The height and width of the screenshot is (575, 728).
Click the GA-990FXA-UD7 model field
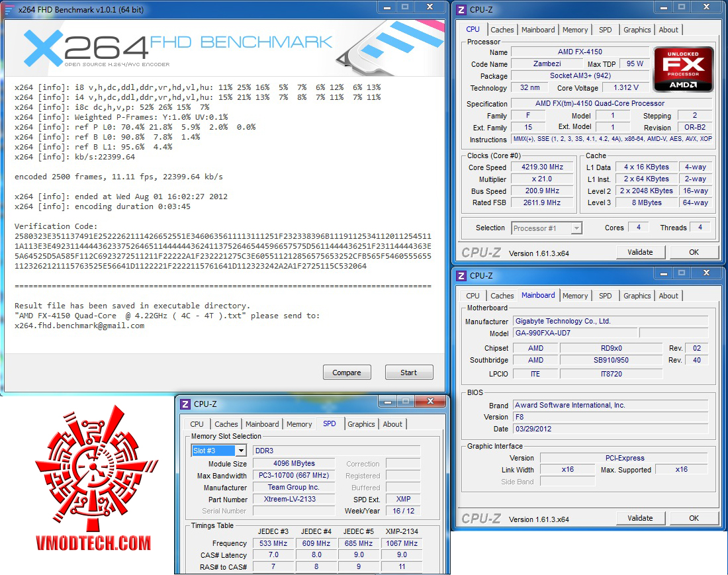574,333
